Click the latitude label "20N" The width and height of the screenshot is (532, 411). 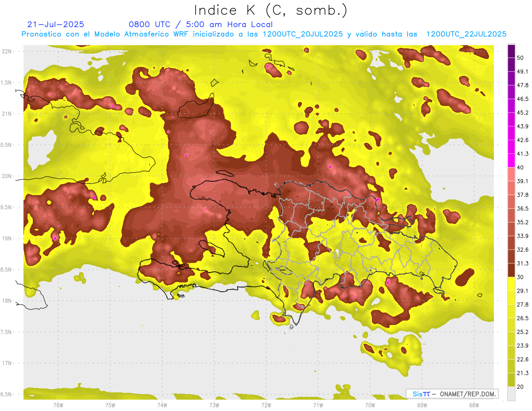[x=7, y=176]
